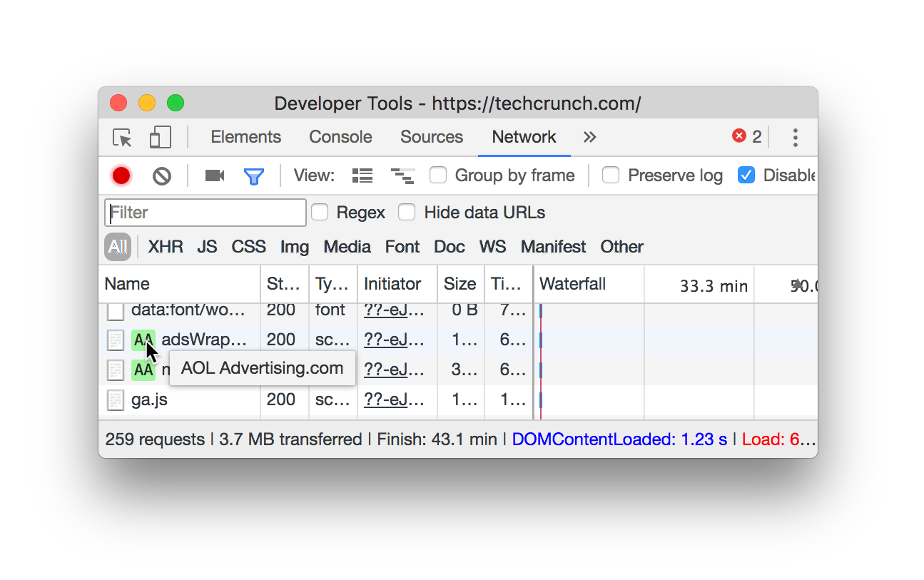Click the capture screenshots camera icon
The width and height of the screenshot is (924, 580).
tap(214, 175)
